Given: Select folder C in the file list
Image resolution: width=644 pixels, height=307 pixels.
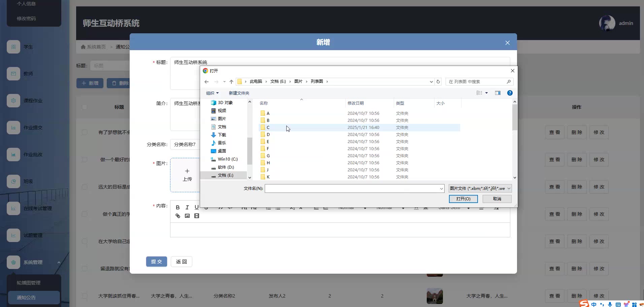Looking at the screenshot, I should point(268,128).
